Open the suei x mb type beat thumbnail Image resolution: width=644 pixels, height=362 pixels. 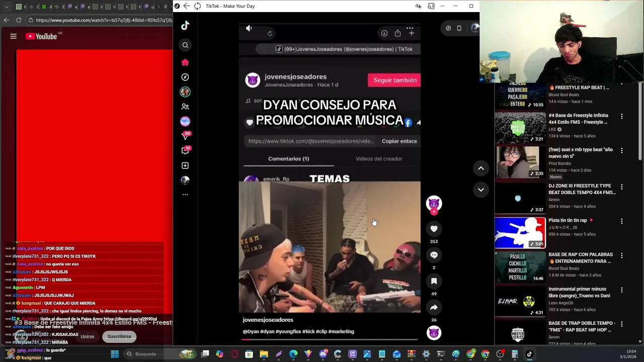[520, 162]
